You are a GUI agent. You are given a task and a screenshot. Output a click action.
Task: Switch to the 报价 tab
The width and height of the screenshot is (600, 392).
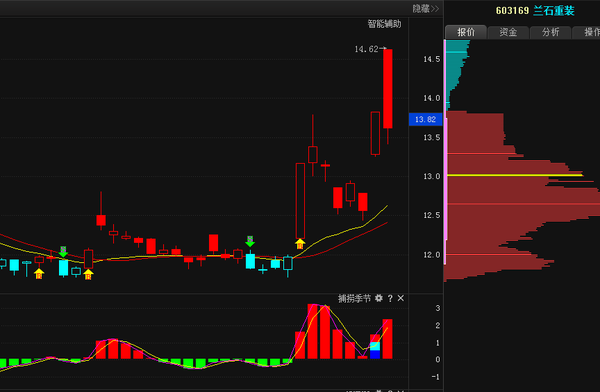[466, 32]
